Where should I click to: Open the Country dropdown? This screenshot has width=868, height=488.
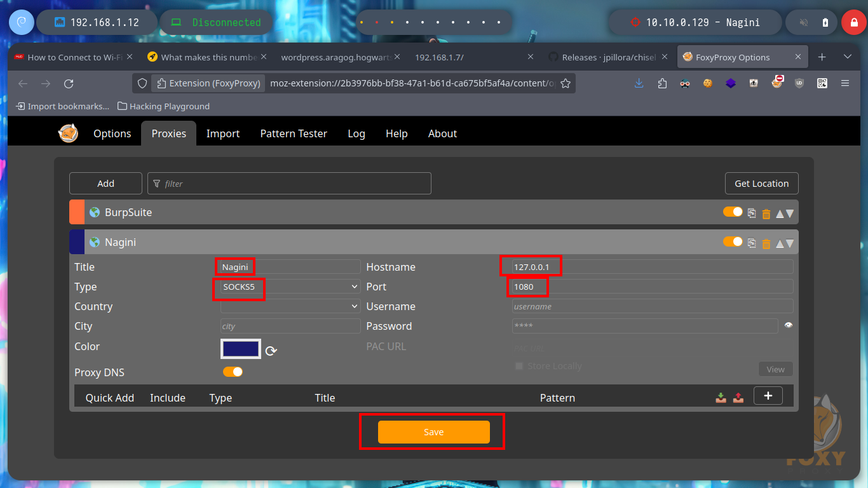tap(290, 306)
